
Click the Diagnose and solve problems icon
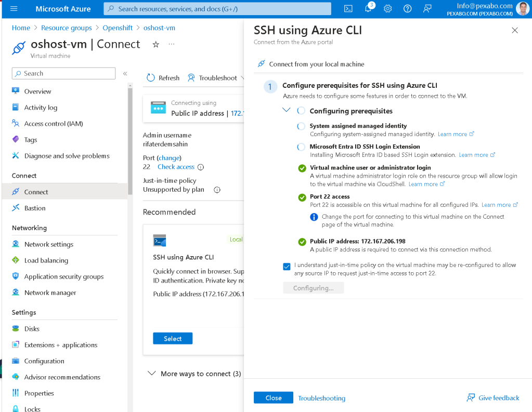pos(16,155)
